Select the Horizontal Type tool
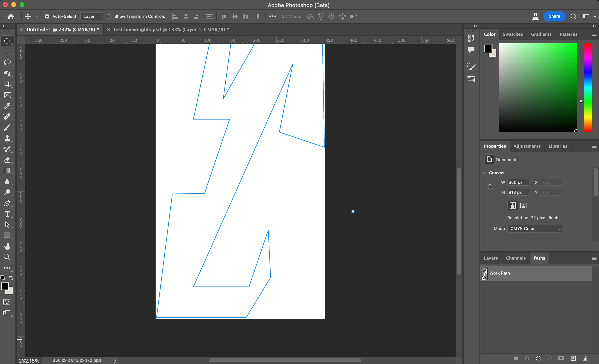Screen dimensions: 599x364 (x=7, y=214)
